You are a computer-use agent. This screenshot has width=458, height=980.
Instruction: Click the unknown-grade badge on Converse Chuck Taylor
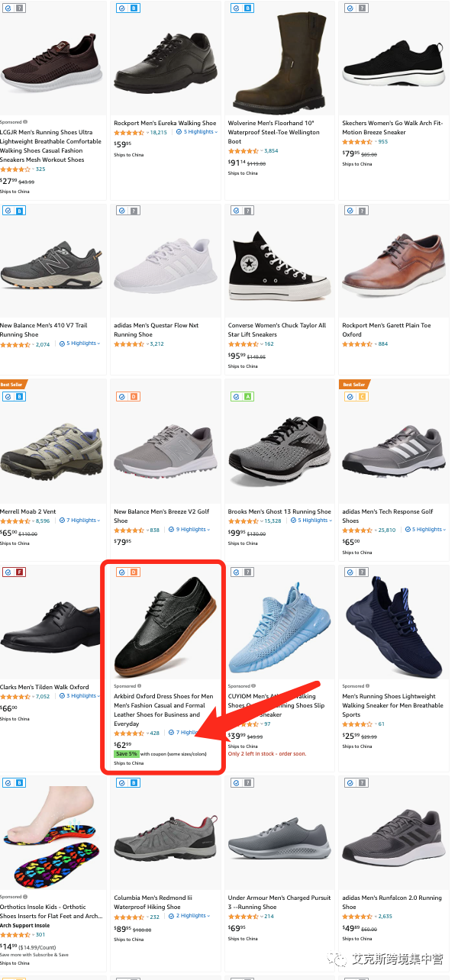pos(248,211)
